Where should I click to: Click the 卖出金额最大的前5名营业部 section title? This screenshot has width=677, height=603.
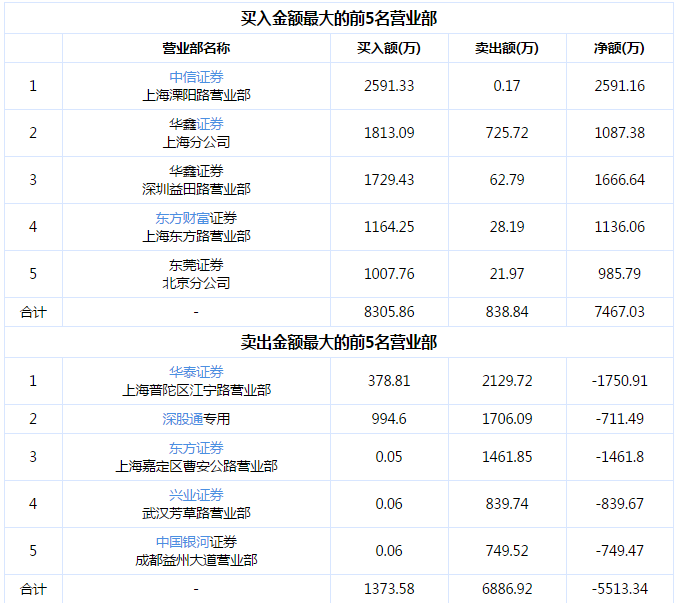338,342
